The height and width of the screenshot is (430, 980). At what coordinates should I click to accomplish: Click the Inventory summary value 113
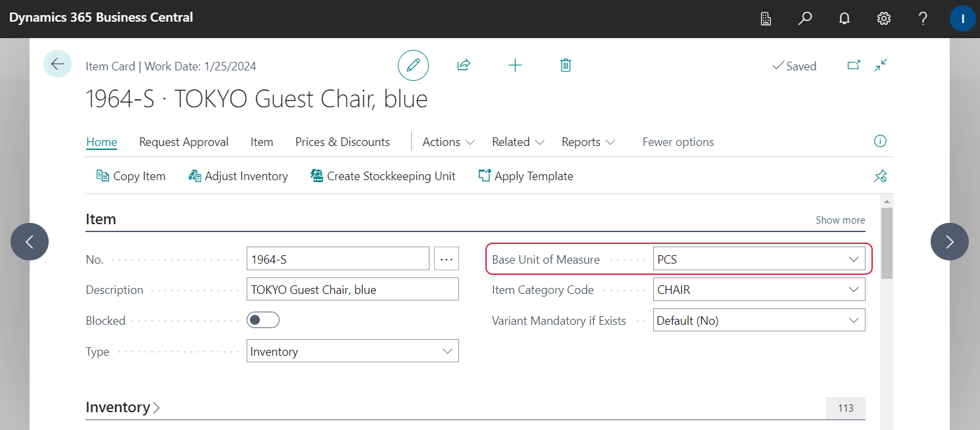[x=846, y=408]
